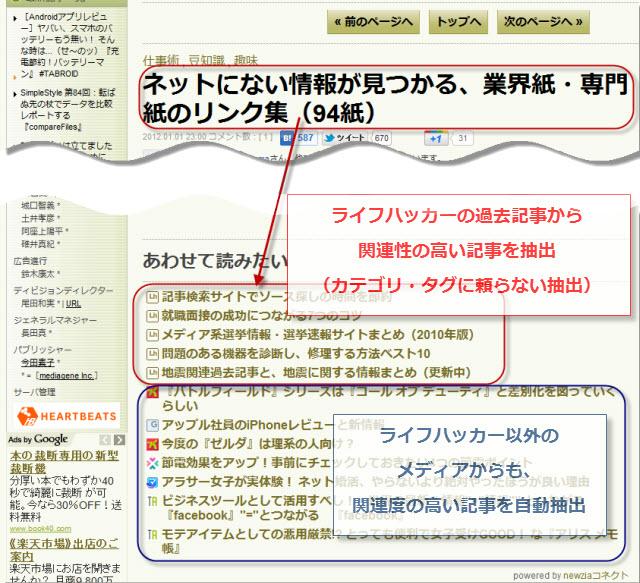Screen dimensions: 640x583
Task: Click Lh icon beside 就職面接の成功
Action: click(x=152, y=316)
